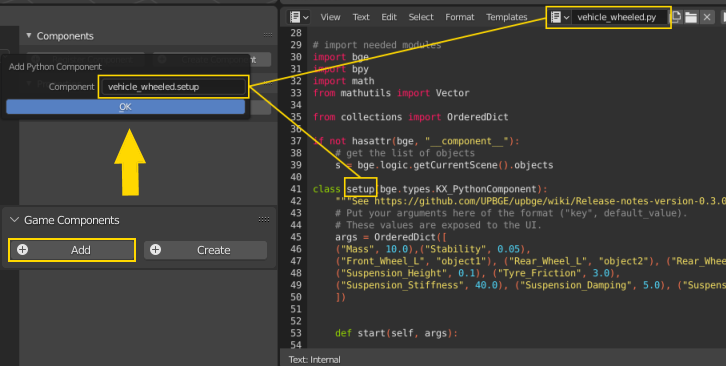This screenshot has width=726, height=366.
Task: Open the Text menu
Action: (361, 17)
